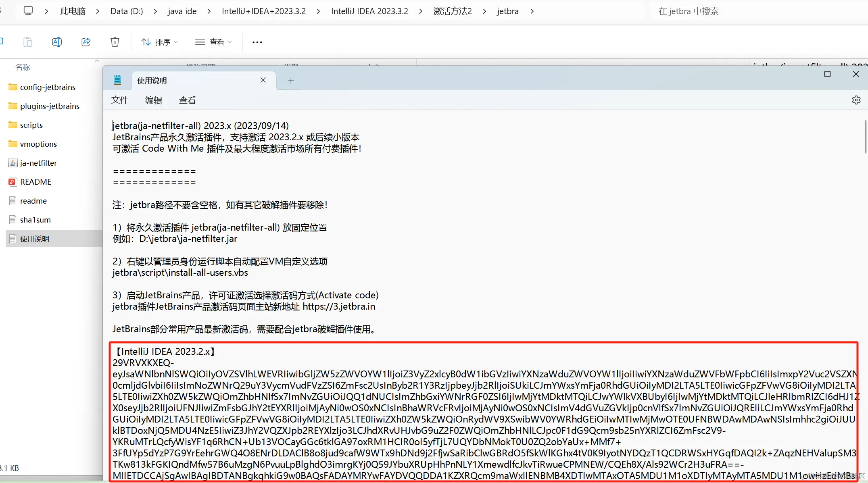
Task: Expand the chevron after jetbra in the address path
Action: coord(532,11)
